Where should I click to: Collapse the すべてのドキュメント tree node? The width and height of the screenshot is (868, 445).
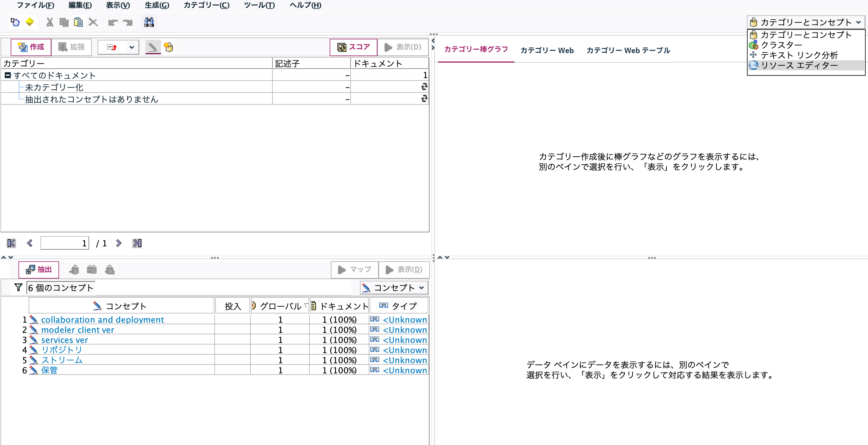[8, 75]
